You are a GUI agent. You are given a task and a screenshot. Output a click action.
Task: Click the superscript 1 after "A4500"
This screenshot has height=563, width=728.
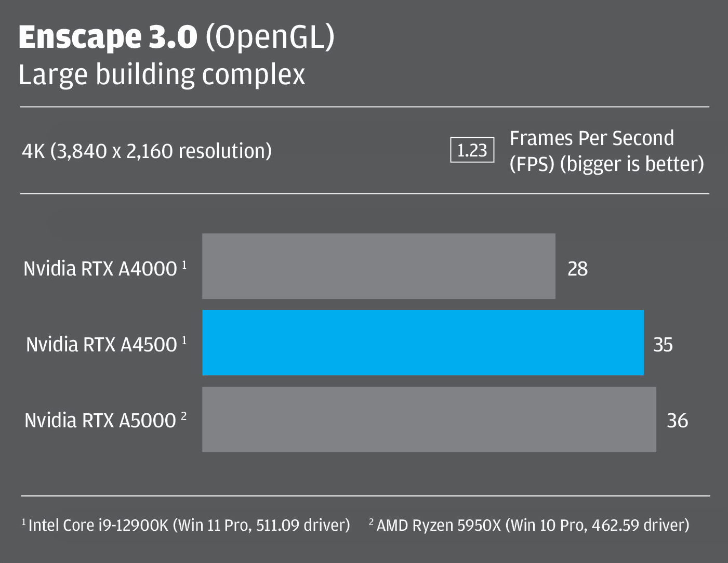[x=184, y=341]
